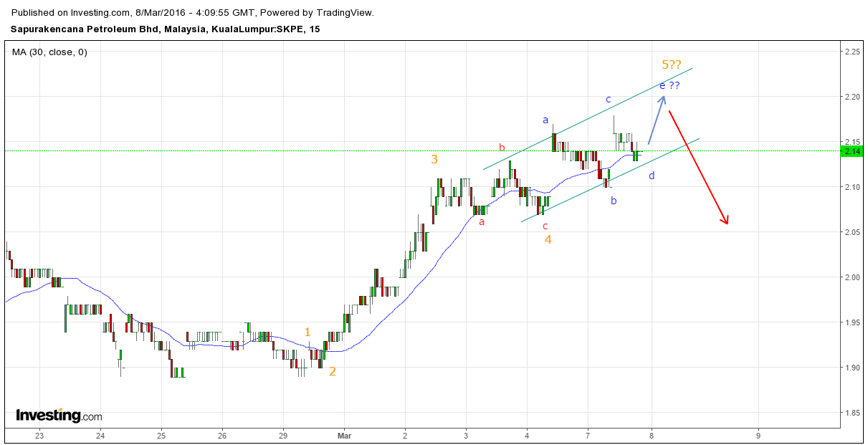
Task: Click the 2.15 price axis label
Action: 852,142
